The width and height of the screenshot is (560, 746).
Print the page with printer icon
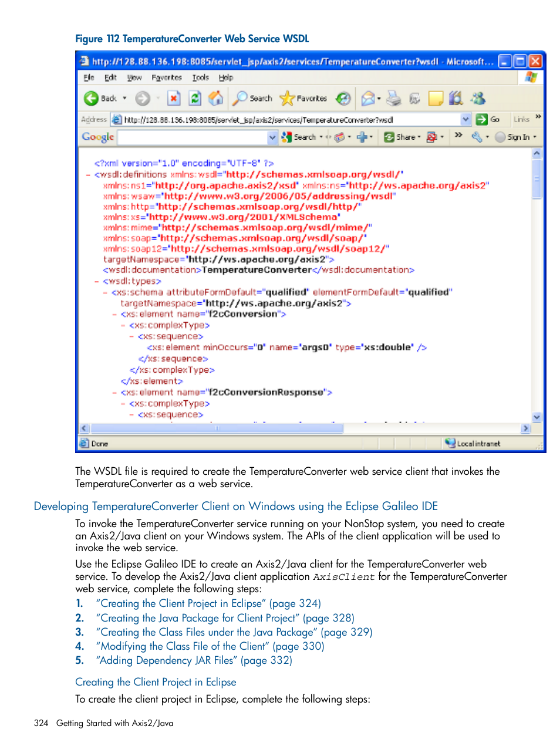(394, 99)
